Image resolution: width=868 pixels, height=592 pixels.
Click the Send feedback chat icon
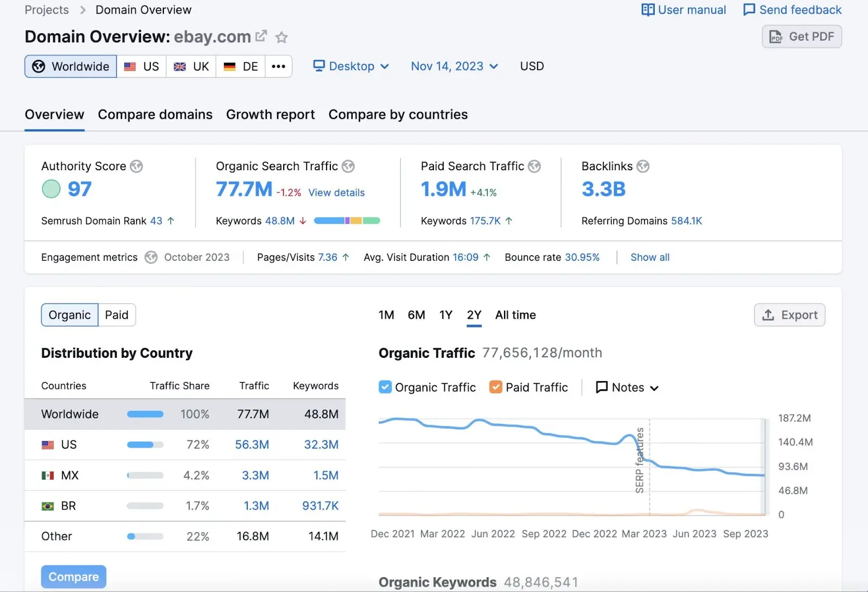tap(749, 10)
